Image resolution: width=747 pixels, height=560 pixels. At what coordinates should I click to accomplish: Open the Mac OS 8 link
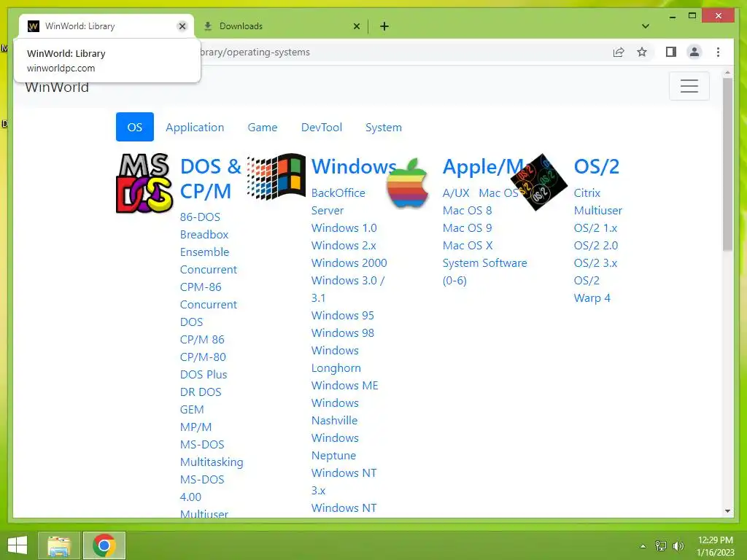point(467,211)
